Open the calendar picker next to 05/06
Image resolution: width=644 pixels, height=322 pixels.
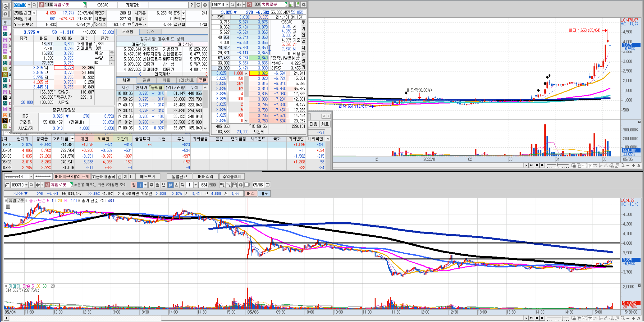pos(268,185)
